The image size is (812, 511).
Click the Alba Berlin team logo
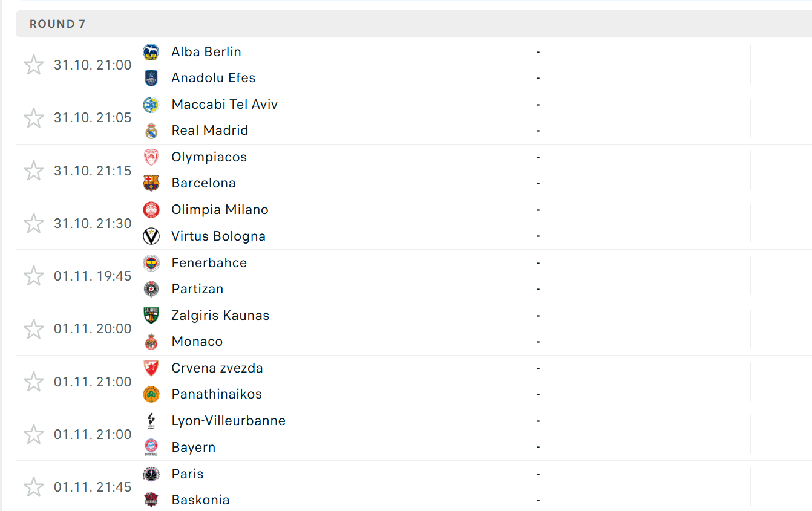click(151, 52)
